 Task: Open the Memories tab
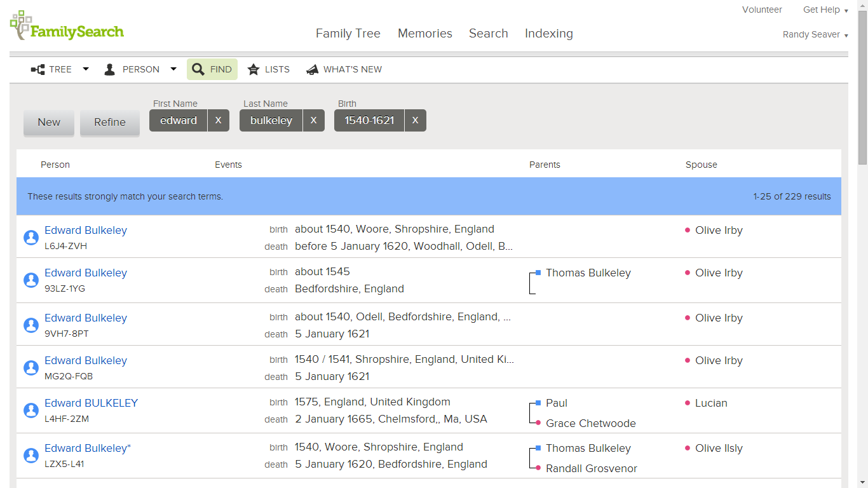pyautogui.click(x=424, y=33)
